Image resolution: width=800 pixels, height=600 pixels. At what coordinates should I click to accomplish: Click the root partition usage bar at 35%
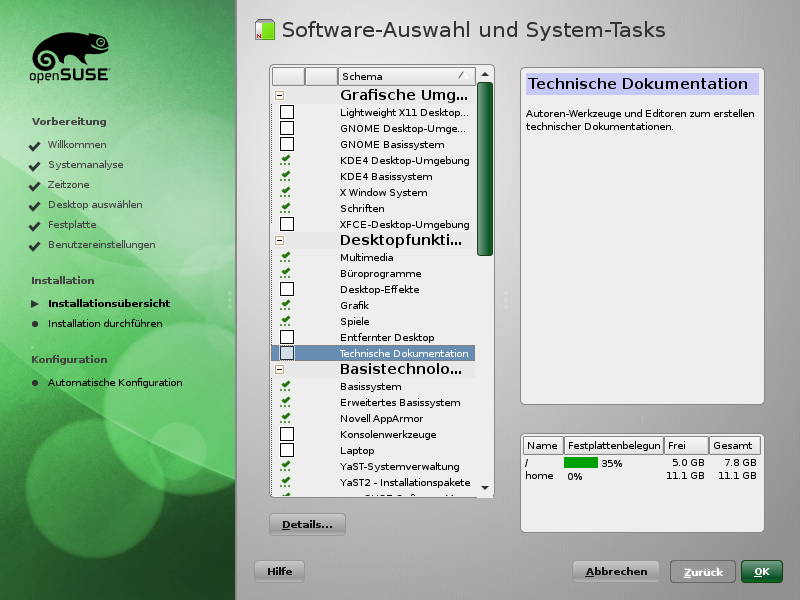(x=581, y=463)
